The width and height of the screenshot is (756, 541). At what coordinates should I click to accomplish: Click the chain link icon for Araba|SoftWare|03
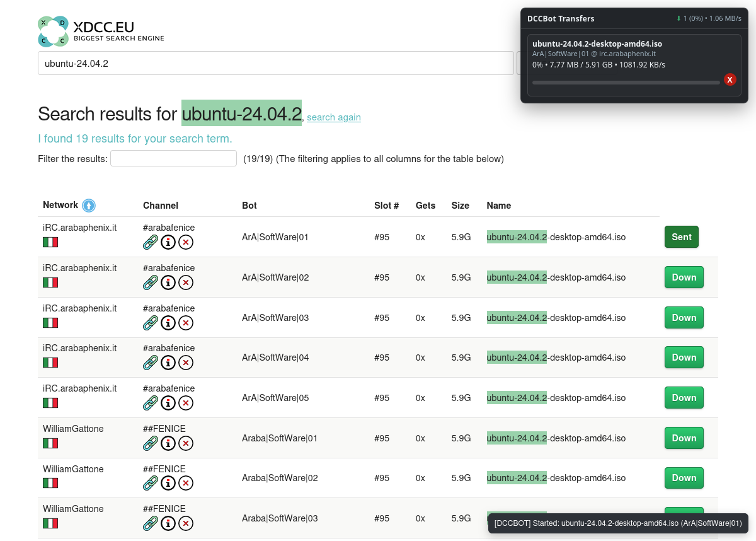click(151, 523)
